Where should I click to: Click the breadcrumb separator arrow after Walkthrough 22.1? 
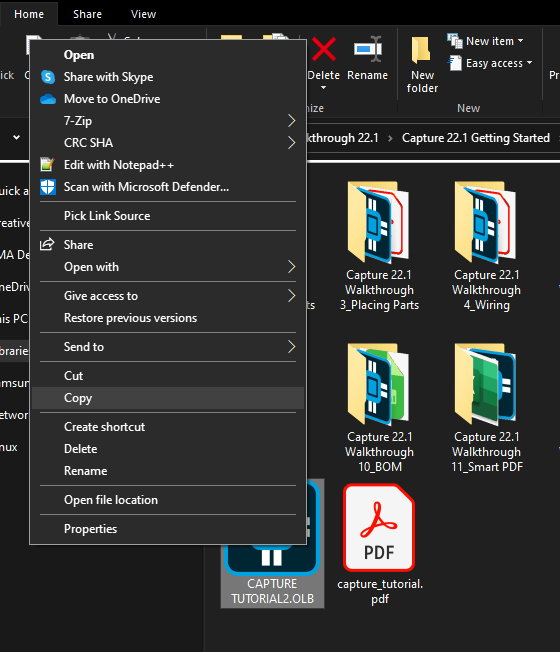point(390,138)
